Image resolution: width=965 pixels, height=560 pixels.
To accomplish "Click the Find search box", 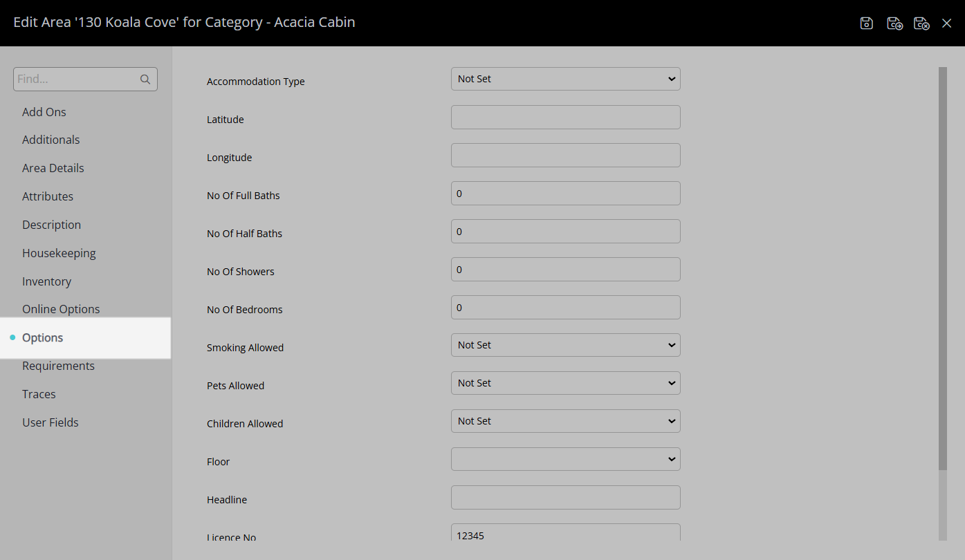I will click(x=85, y=80).
